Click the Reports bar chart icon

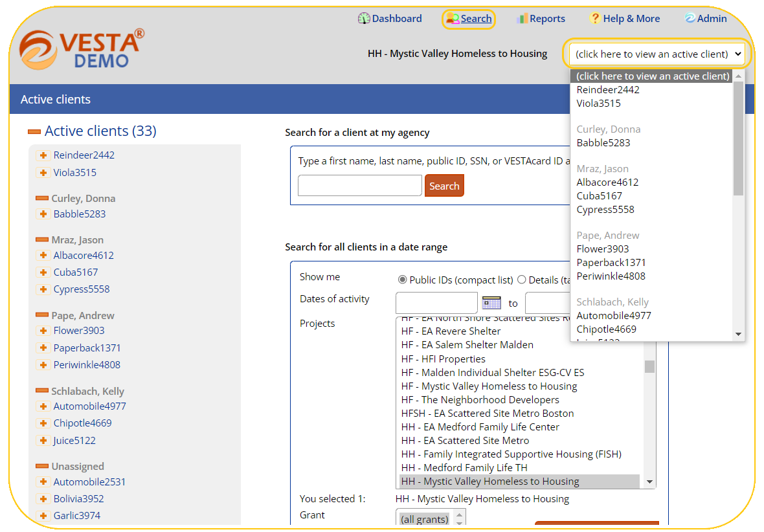tap(522, 19)
